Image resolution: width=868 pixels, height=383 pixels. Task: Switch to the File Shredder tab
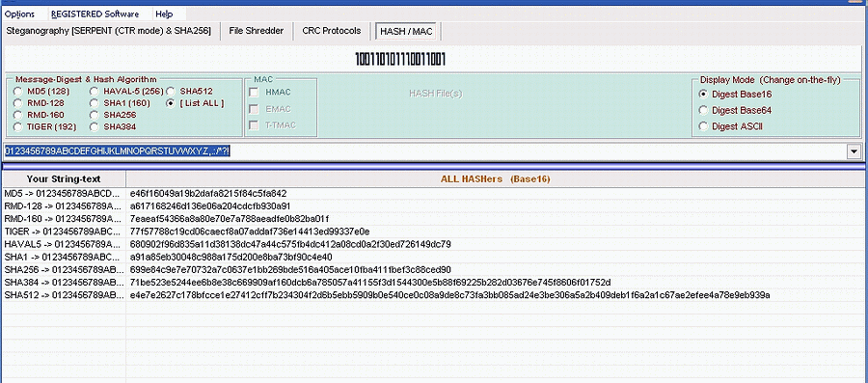pyautogui.click(x=257, y=31)
